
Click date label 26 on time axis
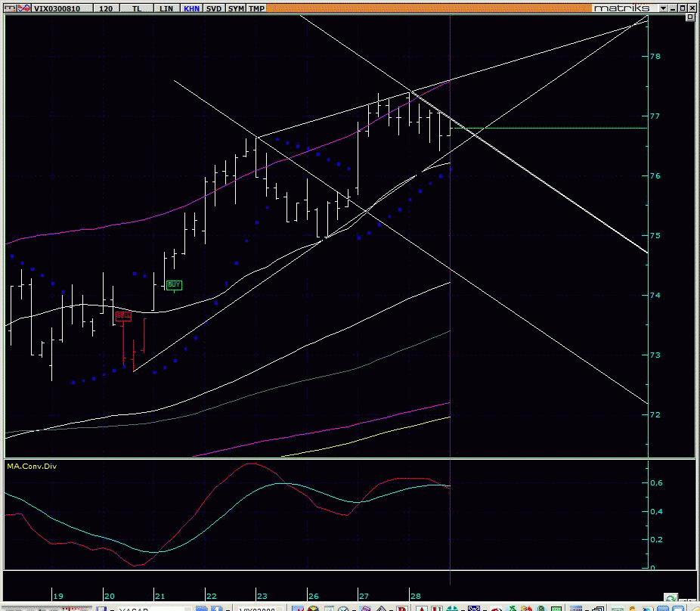[x=314, y=596]
